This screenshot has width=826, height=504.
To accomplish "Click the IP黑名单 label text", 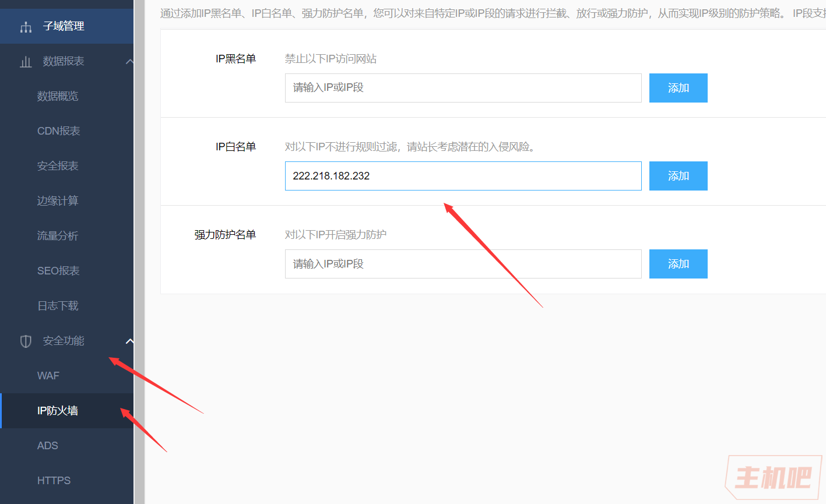I will click(236, 59).
